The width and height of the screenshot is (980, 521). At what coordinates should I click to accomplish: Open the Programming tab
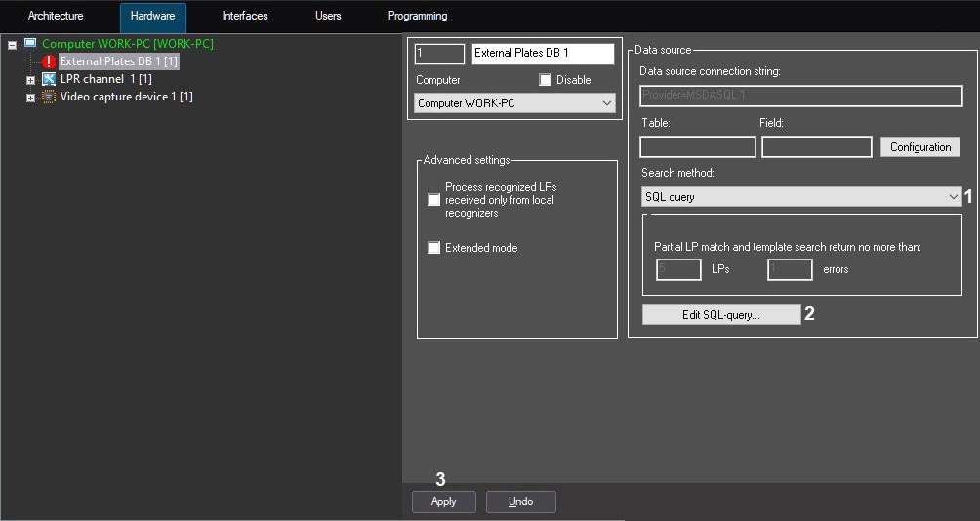tap(418, 17)
